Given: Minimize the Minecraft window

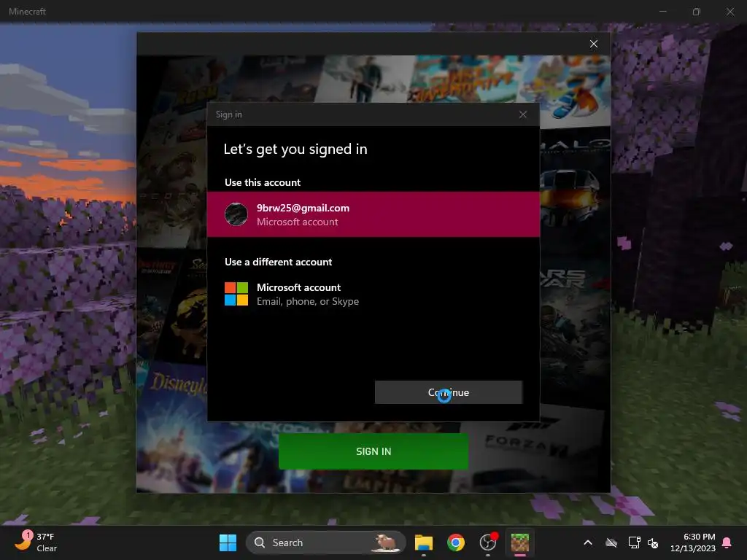Looking at the screenshot, I should pos(662,12).
